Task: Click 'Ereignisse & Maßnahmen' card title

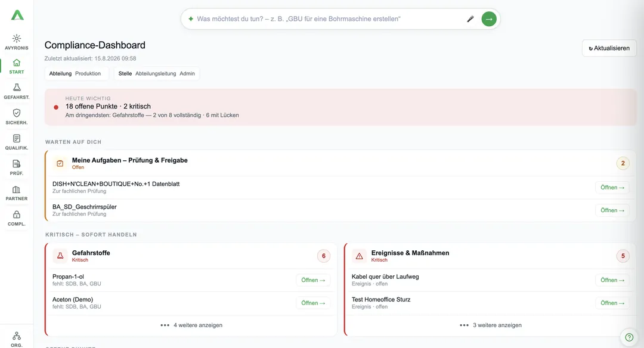Action: [x=410, y=253]
